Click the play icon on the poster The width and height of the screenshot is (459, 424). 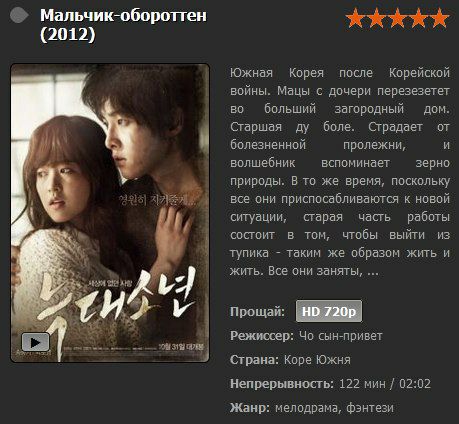coord(36,342)
